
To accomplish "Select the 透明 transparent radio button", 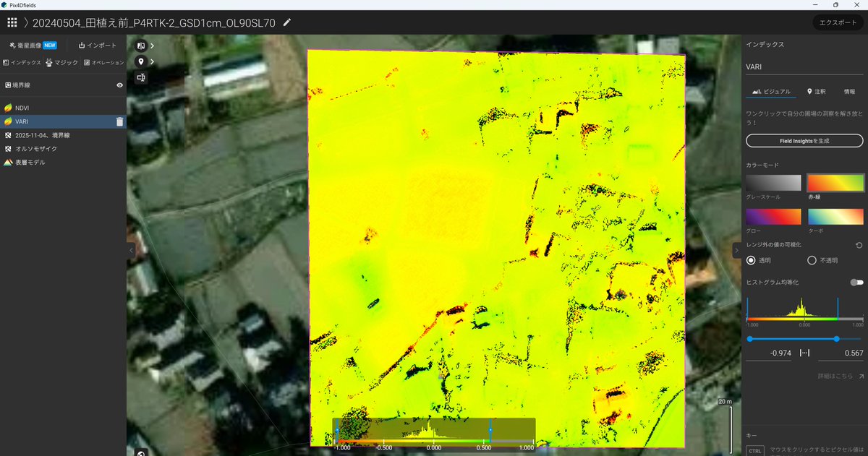I will coord(751,260).
